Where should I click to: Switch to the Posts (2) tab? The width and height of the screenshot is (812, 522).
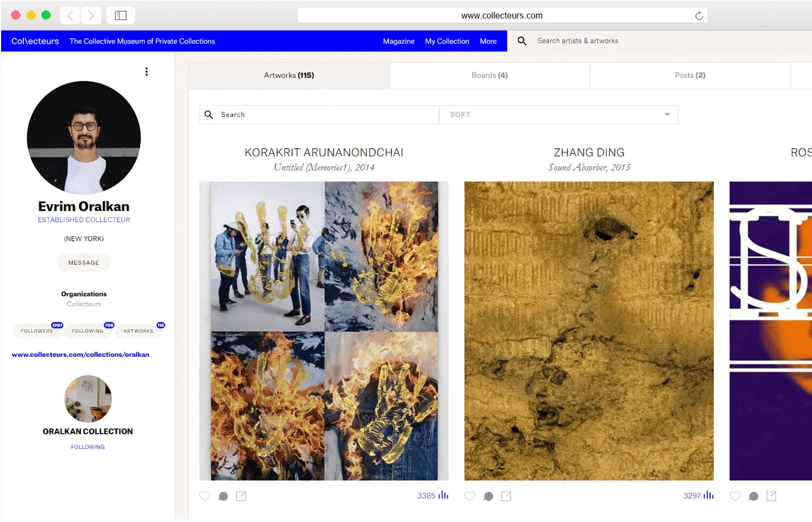point(690,75)
